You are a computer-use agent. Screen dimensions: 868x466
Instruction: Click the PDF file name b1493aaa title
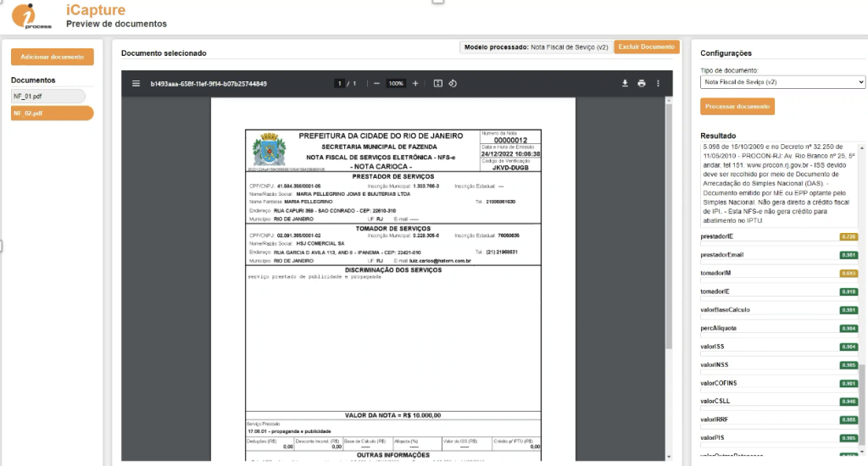pyautogui.click(x=209, y=84)
